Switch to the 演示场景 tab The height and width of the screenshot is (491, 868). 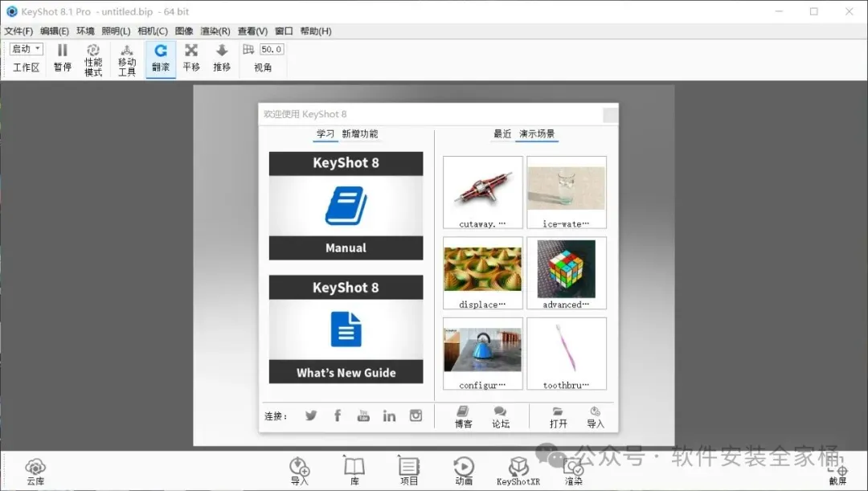(x=536, y=134)
